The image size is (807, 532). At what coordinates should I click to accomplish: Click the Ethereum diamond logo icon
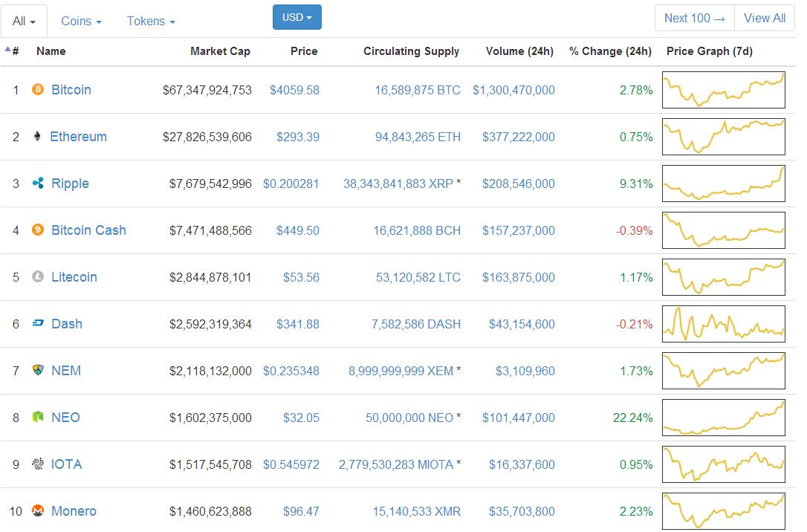coord(37,137)
